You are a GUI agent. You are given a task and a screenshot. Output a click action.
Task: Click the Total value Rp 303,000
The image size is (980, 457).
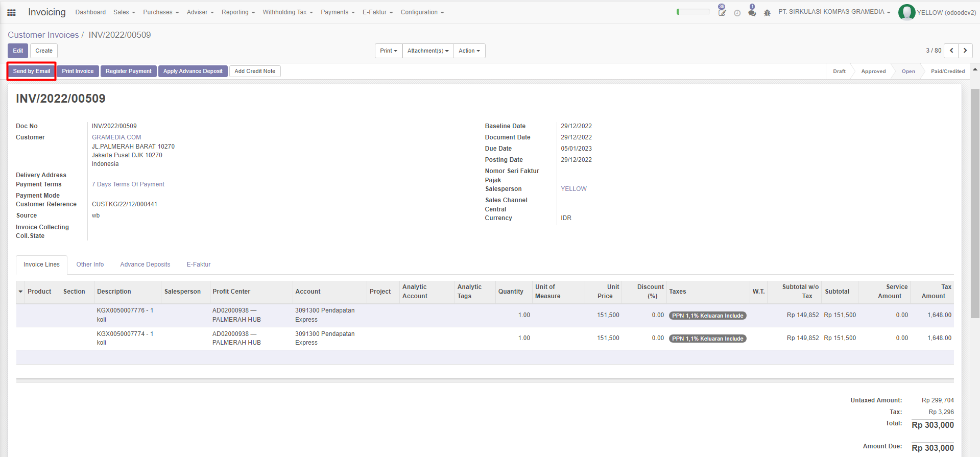[x=933, y=425]
